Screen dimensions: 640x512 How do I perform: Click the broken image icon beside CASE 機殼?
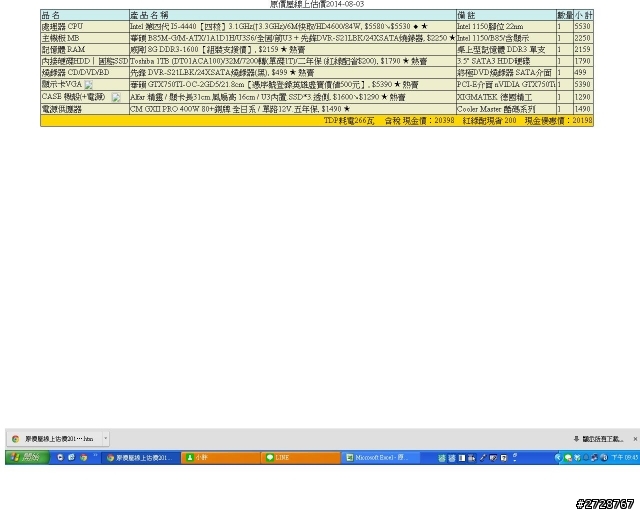(116, 97)
